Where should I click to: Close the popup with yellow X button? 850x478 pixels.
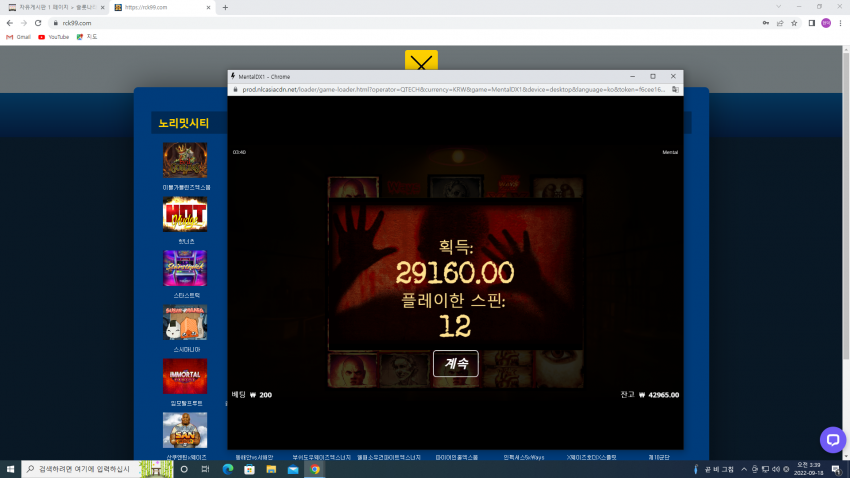click(421, 61)
